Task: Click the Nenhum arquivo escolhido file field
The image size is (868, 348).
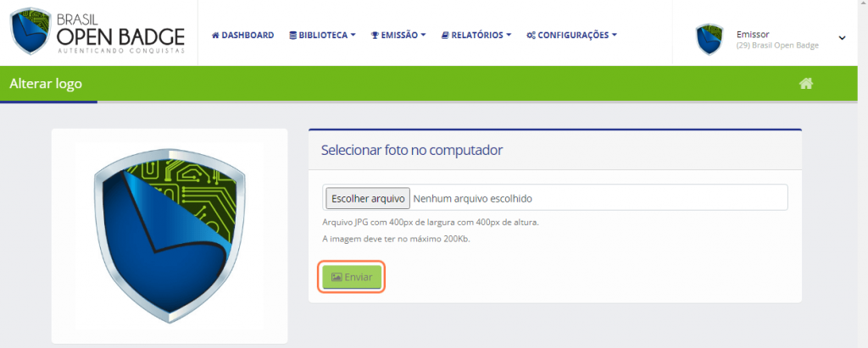Action: 555,197
